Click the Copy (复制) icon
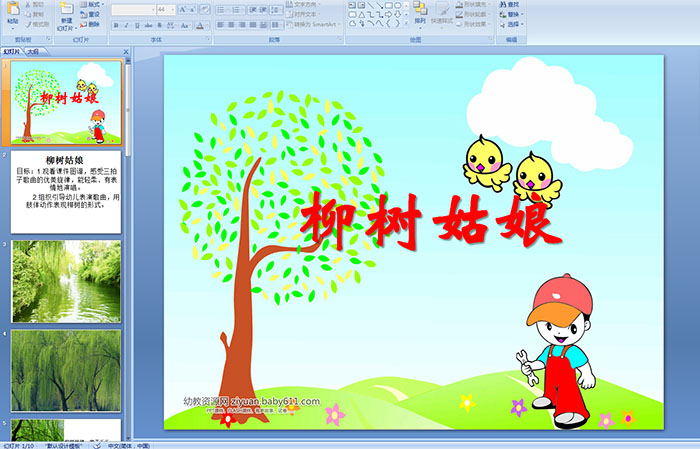The width and height of the screenshot is (700, 449). point(28,14)
